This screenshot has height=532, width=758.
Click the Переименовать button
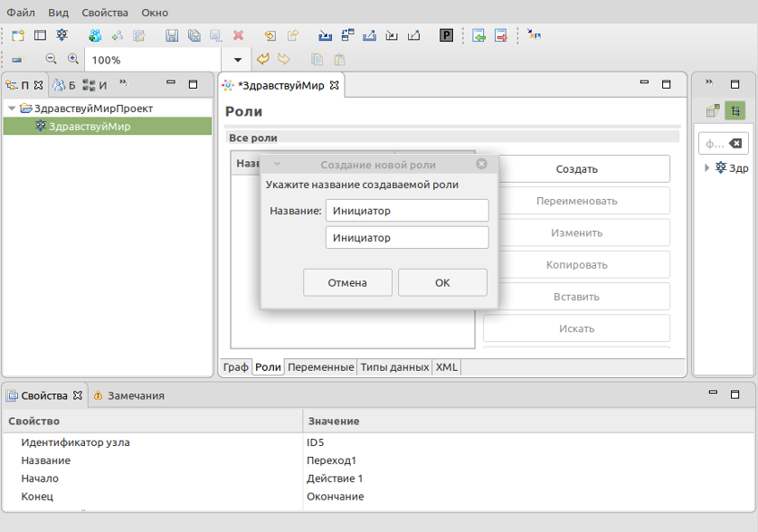click(x=576, y=201)
